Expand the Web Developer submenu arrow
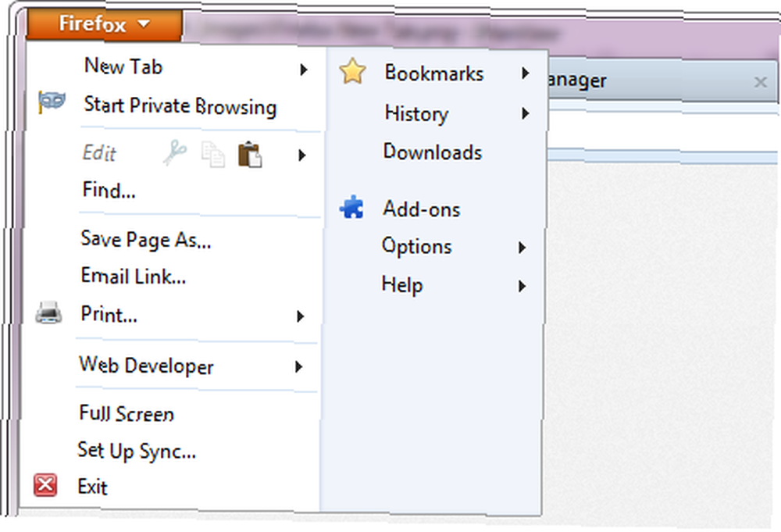781x532 pixels. point(298,367)
